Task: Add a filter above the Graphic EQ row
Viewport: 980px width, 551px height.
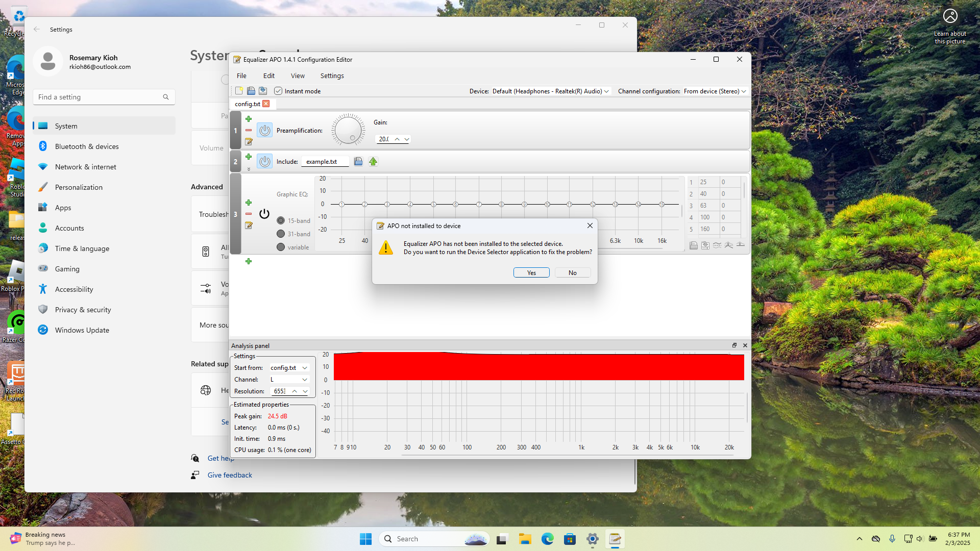Action: [x=249, y=203]
